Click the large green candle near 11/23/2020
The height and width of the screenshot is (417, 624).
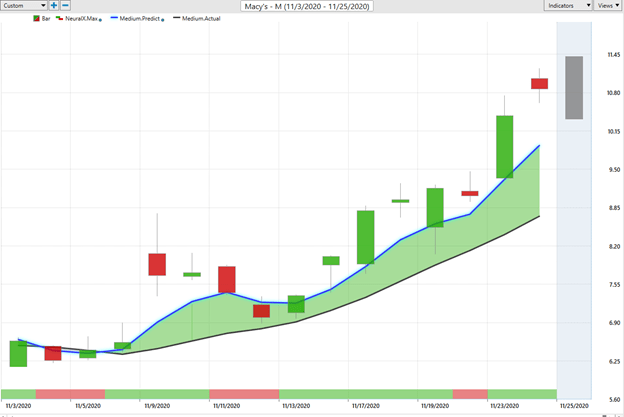505,146
